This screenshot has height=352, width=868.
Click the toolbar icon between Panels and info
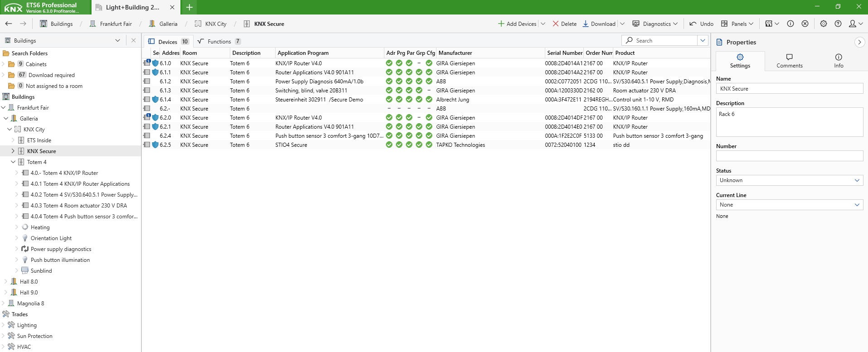[x=769, y=24]
